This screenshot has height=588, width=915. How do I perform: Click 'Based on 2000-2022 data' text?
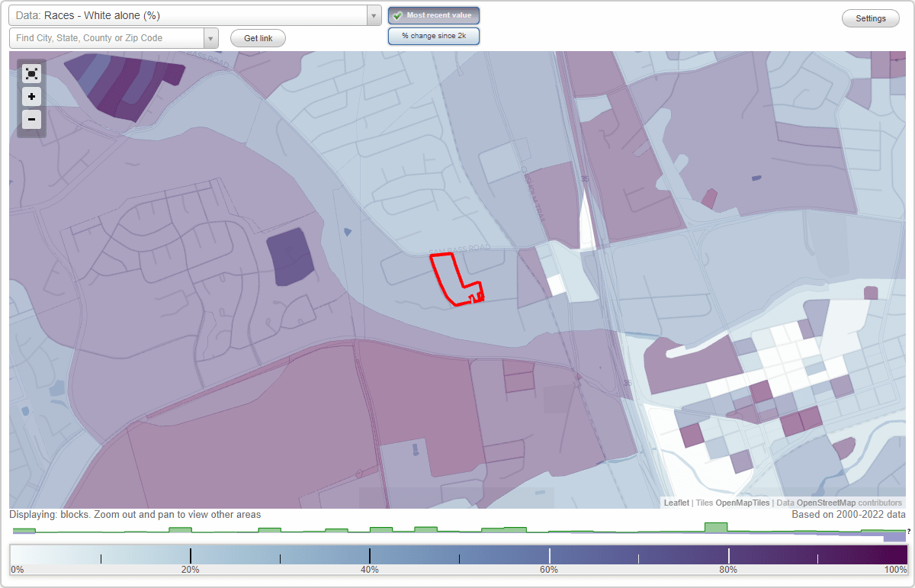[x=849, y=515]
